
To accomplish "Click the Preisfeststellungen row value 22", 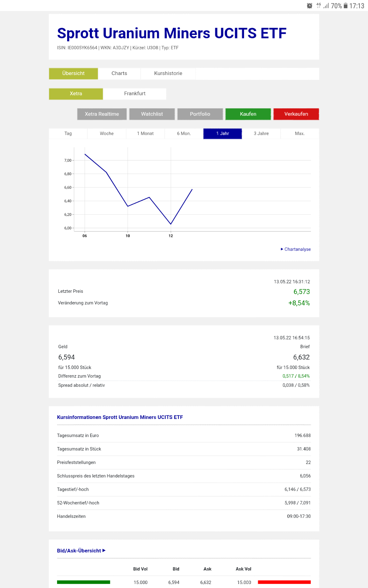I will [308, 462].
